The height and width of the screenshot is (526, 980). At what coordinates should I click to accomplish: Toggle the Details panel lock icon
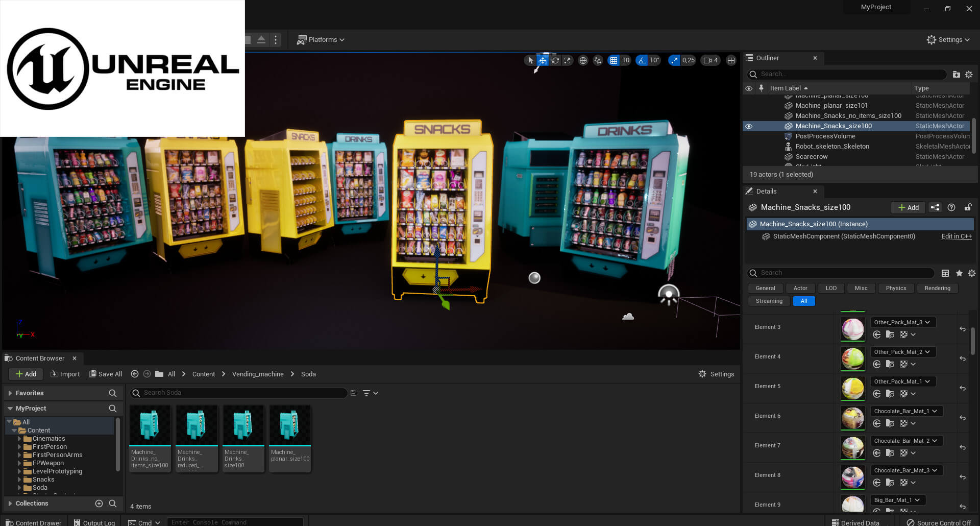tap(968, 207)
